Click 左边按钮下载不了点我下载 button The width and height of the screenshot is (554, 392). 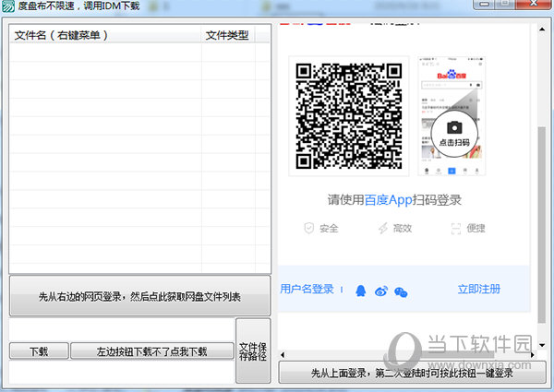tap(152, 351)
